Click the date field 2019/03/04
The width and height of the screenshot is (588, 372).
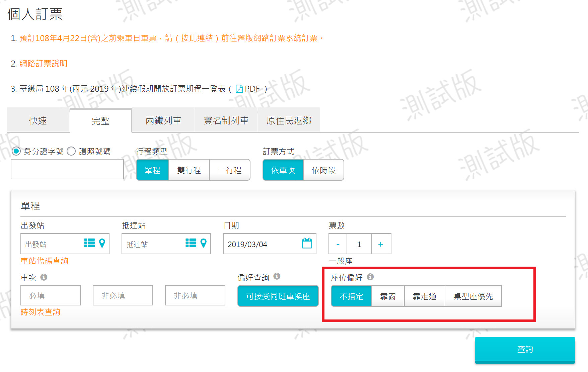(270, 244)
